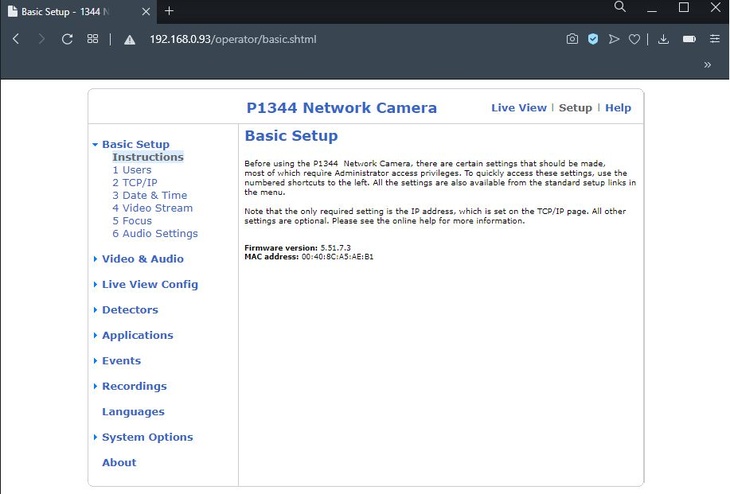Open the Live View link

coord(519,108)
